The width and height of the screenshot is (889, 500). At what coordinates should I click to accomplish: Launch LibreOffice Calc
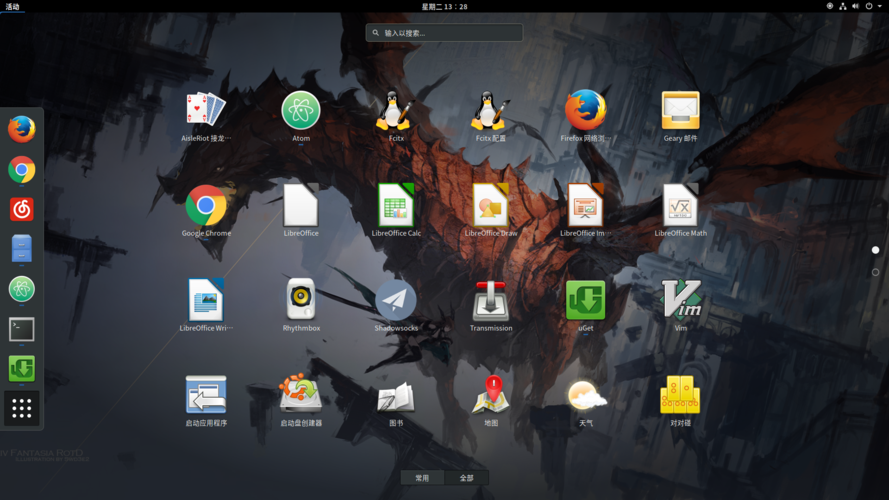click(396, 211)
